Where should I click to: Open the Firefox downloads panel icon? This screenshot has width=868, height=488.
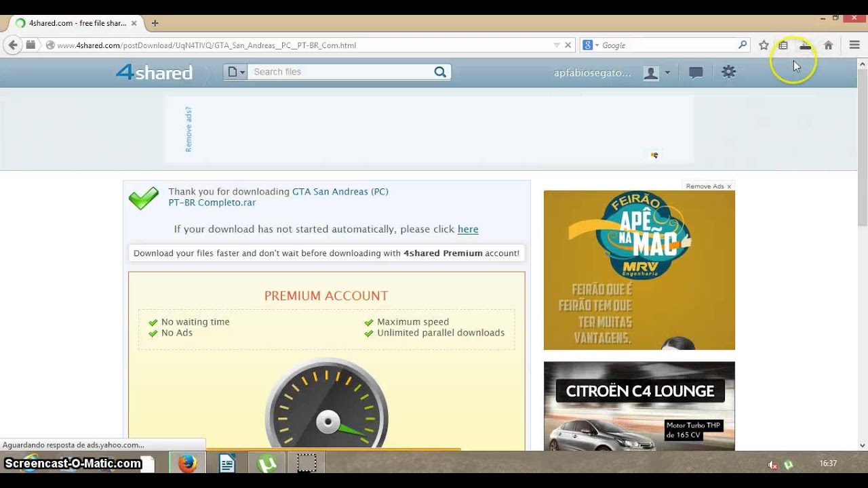tap(805, 45)
